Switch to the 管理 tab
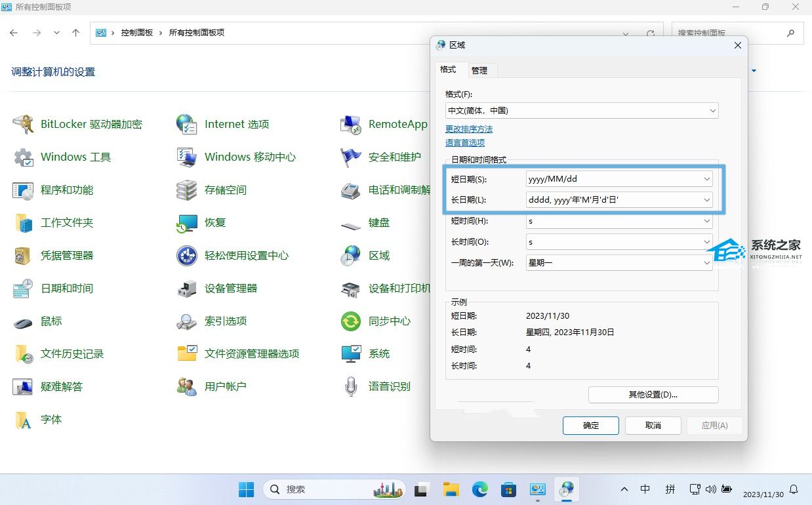Image resolution: width=812 pixels, height=505 pixels. (x=479, y=70)
